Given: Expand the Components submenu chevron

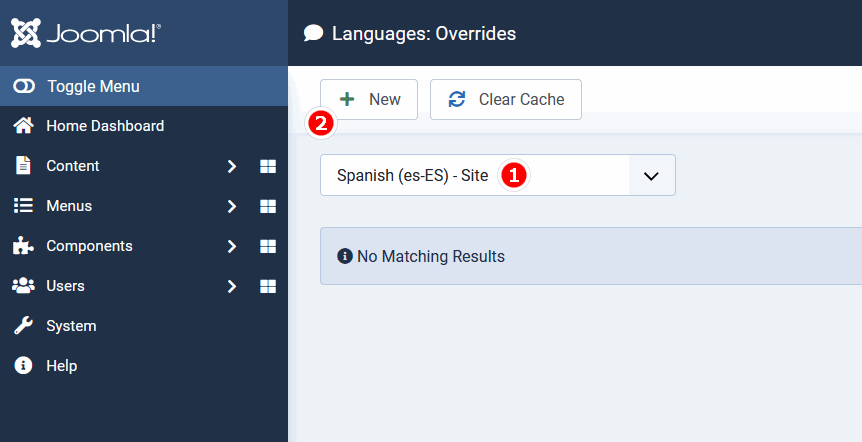Looking at the screenshot, I should 231,246.
